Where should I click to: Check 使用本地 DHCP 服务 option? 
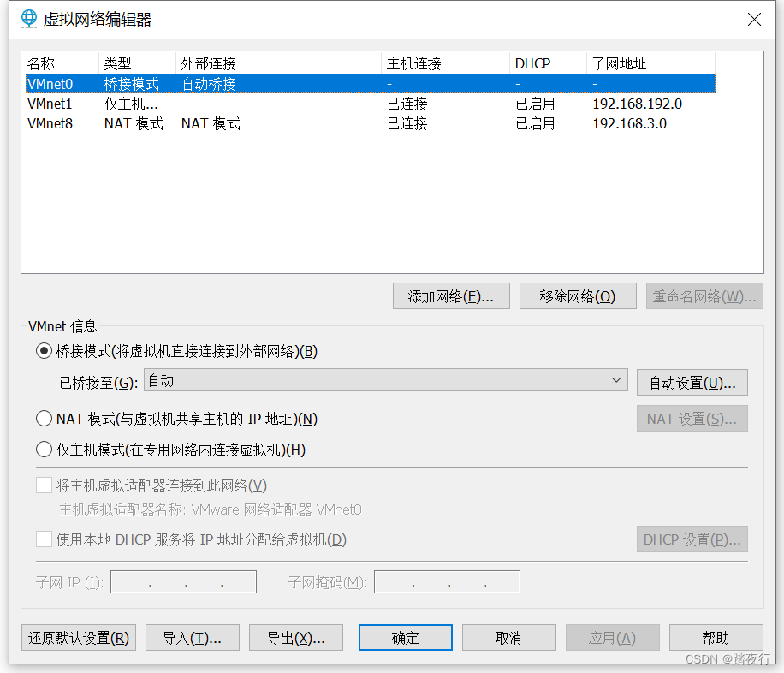click(x=44, y=539)
